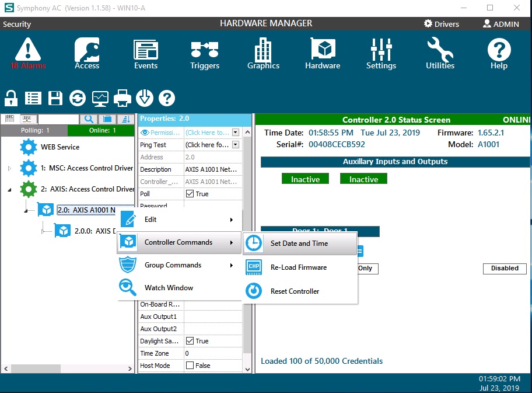Image resolution: width=532 pixels, height=393 pixels.
Task: Click the download arrow toolbar icon
Action: (x=145, y=98)
